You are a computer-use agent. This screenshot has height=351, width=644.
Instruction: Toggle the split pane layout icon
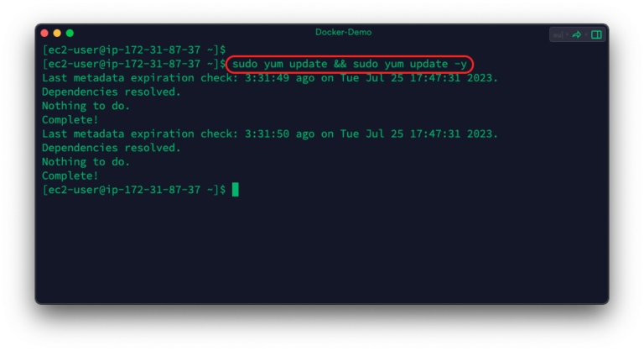(x=596, y=35)
